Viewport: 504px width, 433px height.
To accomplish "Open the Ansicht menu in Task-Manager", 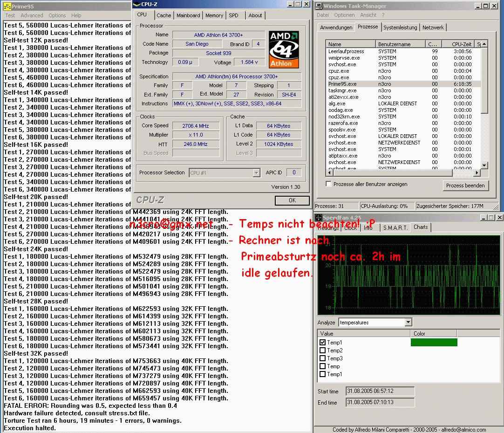I will pyautogui.click(x=368, y=15).
